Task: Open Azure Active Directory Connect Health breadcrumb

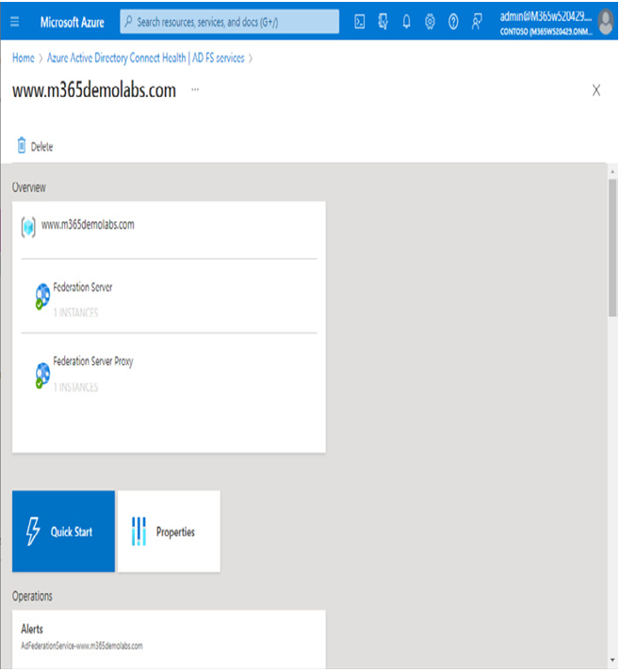Action: [x=146, y=57]
